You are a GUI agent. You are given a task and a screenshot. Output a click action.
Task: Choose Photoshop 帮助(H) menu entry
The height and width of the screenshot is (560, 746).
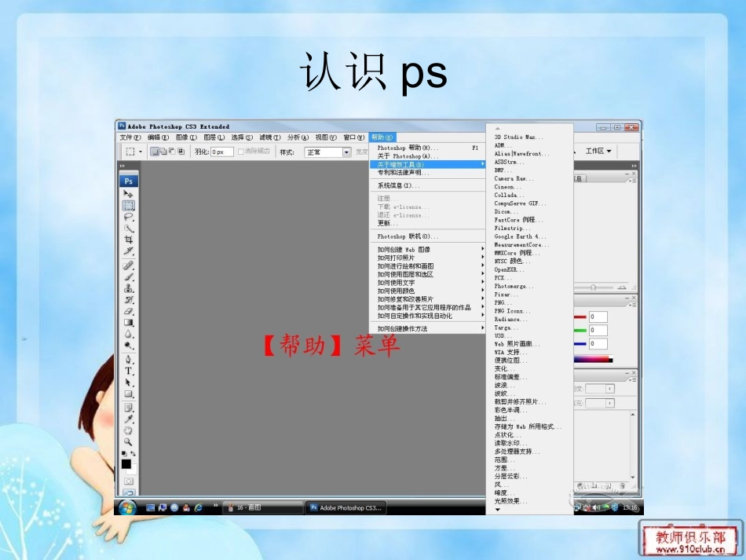pyautogui.click(x=428, y=148)
